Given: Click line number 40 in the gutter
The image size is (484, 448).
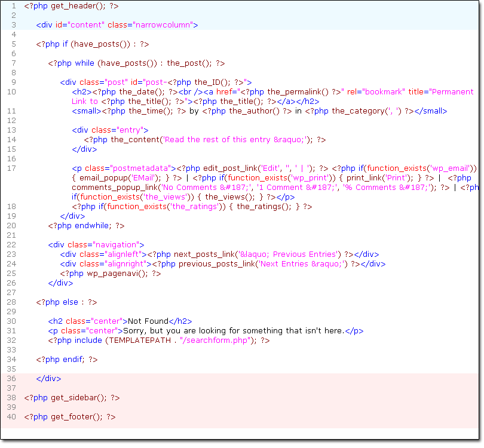Looking at the screenshot, I should 12,416.
